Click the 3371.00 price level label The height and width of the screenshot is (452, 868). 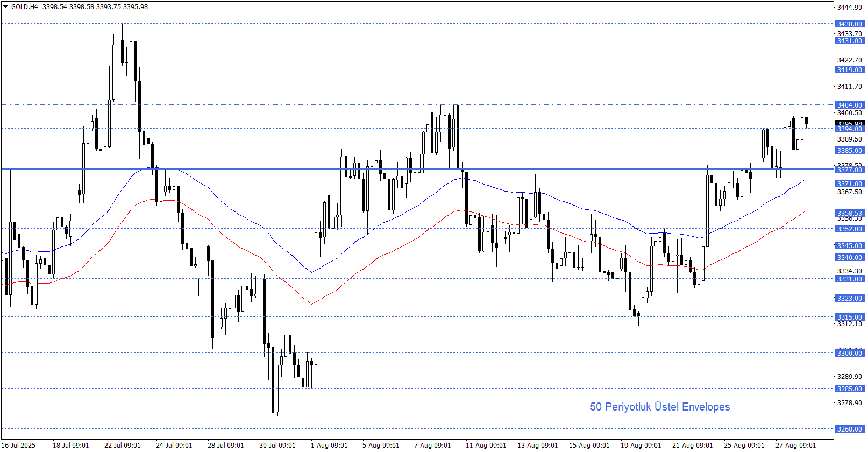click(849, 183)
